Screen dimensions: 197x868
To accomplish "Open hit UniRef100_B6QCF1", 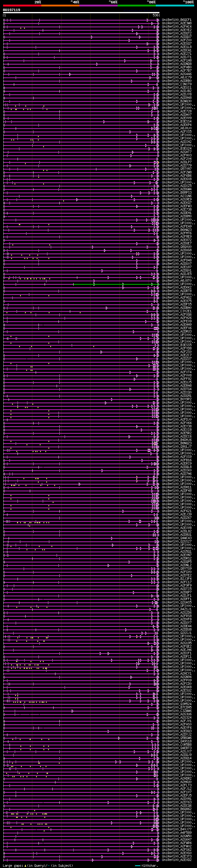I will click(176, 20).
